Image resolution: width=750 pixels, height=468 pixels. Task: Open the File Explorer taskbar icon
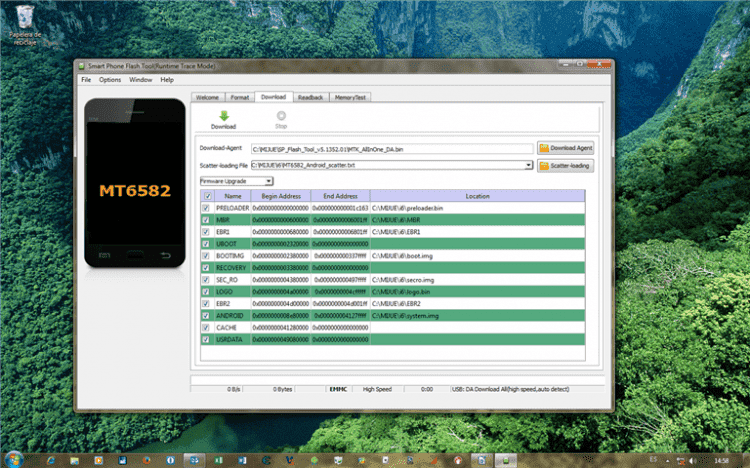(x=74, y=460)
